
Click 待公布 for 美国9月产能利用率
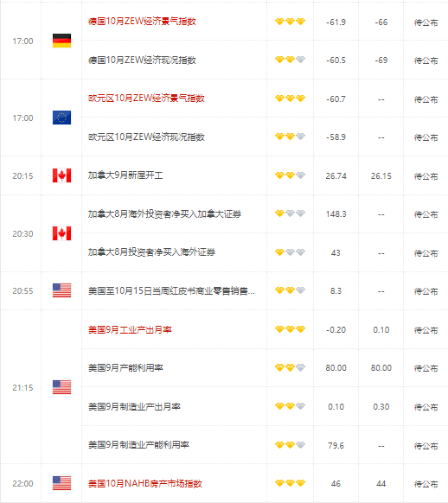426,368
